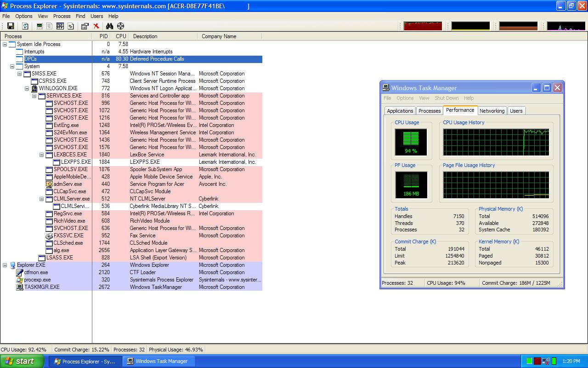Viewport: 588px width, 368px height.
Task: Click the green network tray icon
Action: pos(530,361)
